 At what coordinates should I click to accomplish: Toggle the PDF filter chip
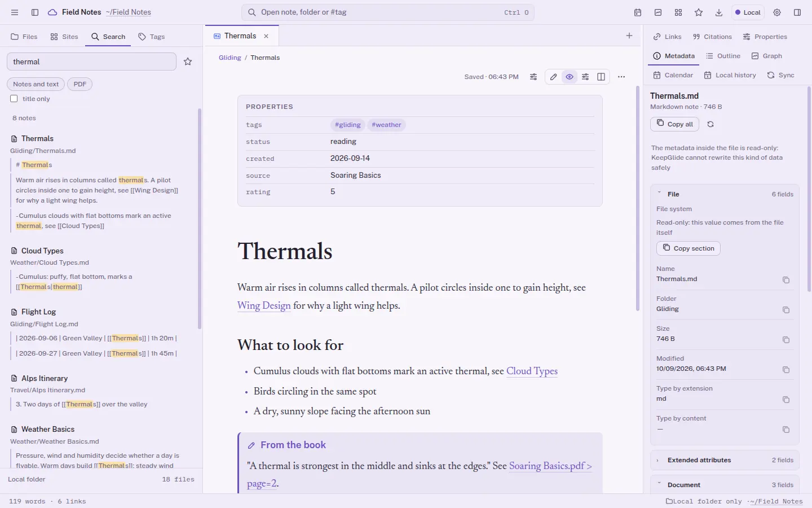[80, 84]
